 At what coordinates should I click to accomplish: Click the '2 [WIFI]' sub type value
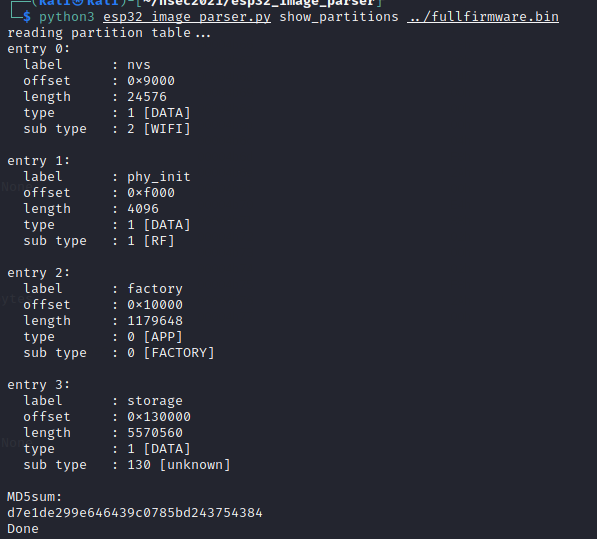[159, 129]
